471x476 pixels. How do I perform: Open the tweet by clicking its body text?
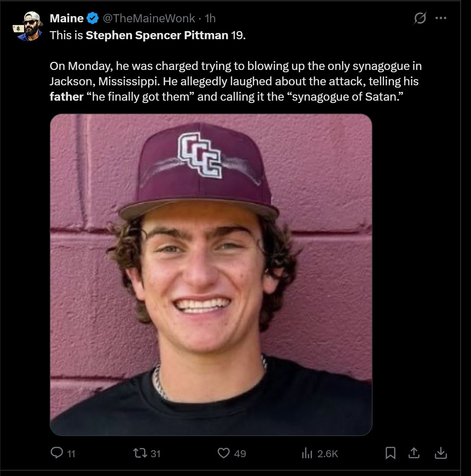tap(235, 81)
